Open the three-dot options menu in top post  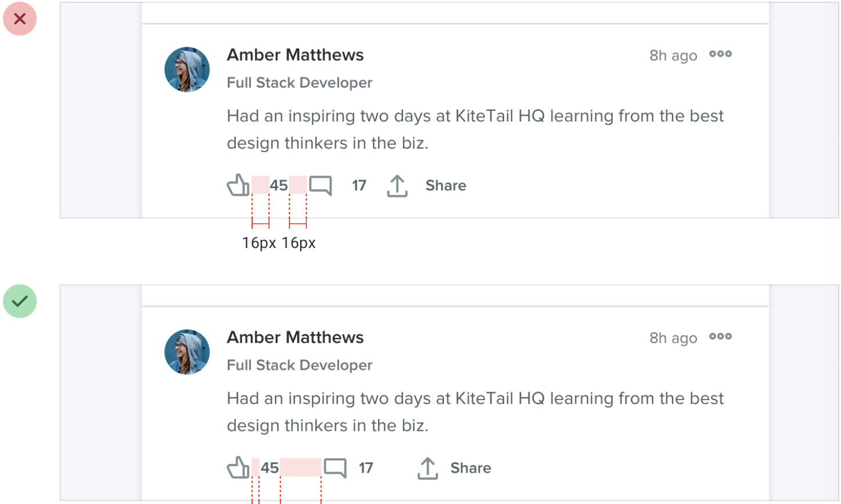click(x=720, y=54)
